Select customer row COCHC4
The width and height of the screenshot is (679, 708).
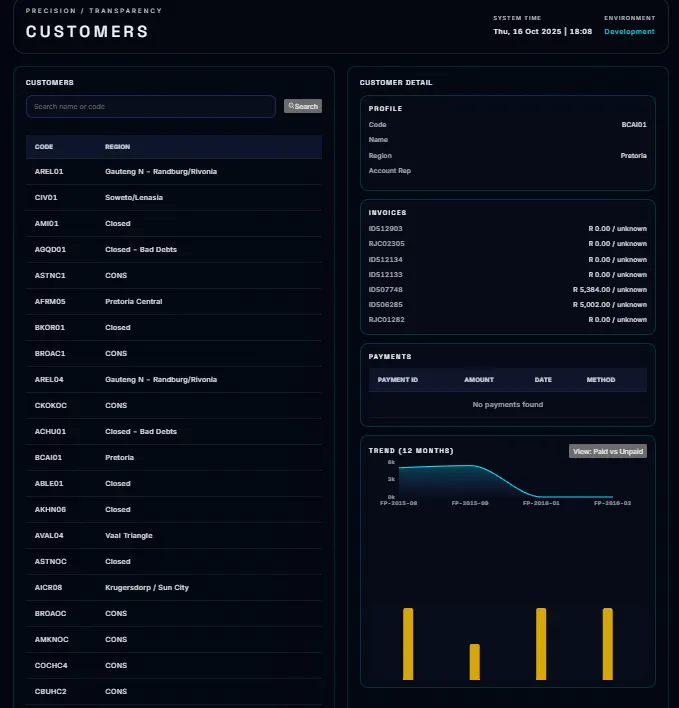tap(174, 666)
